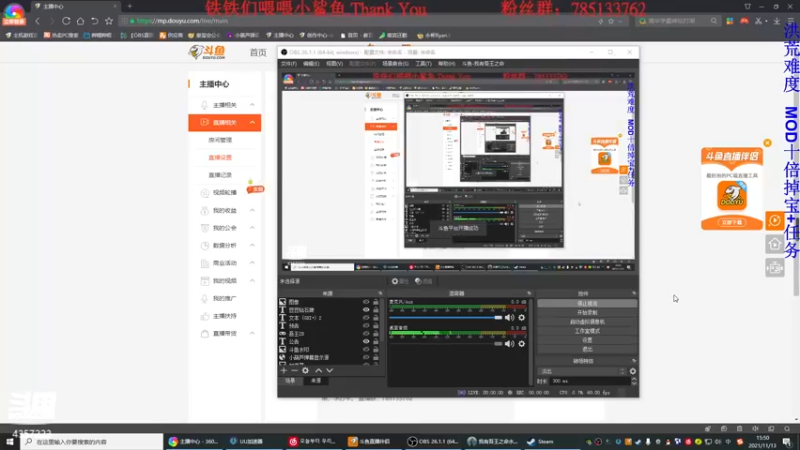Open 房间管理 in the sidebar
This screenshot has height=450, width=800.
220,140
